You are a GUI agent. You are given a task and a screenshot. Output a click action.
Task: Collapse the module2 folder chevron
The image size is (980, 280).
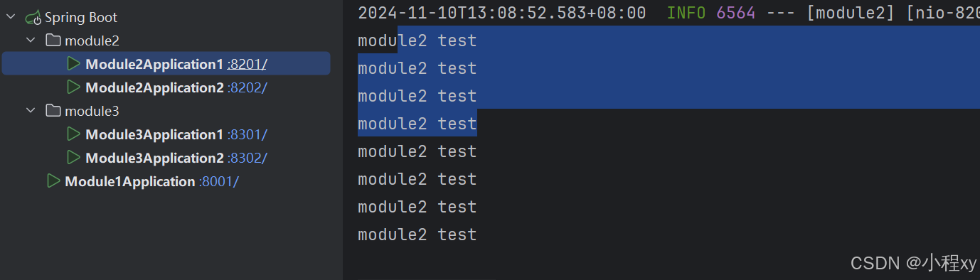(x=31, y=41)
